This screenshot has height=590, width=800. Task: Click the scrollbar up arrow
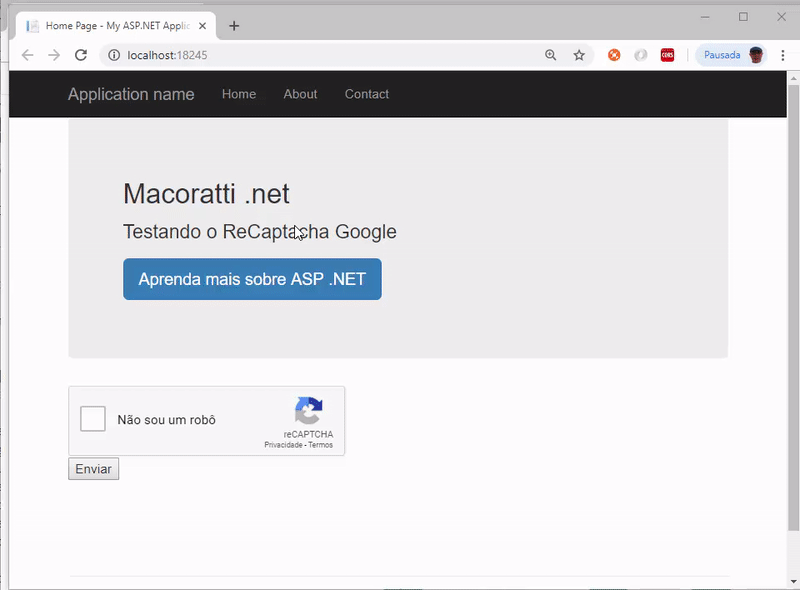pyautogui.click(x=793, y=79)
